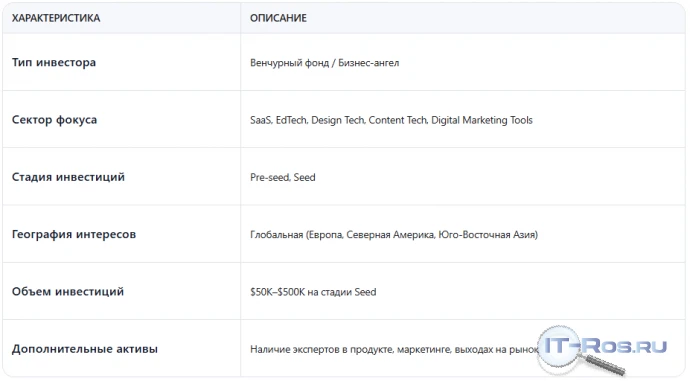Select the Тип инвестора row label
The width and height of the screenshot is (690, 381).
pyautogui.click(x=54, y=62)
